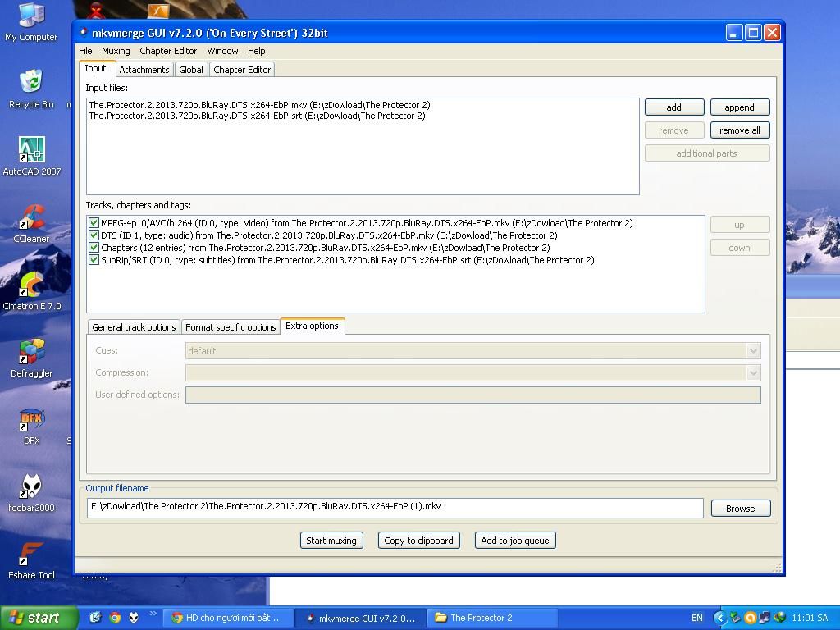
Task: Click the User defined options field
Action: click(x=473, y=395)
